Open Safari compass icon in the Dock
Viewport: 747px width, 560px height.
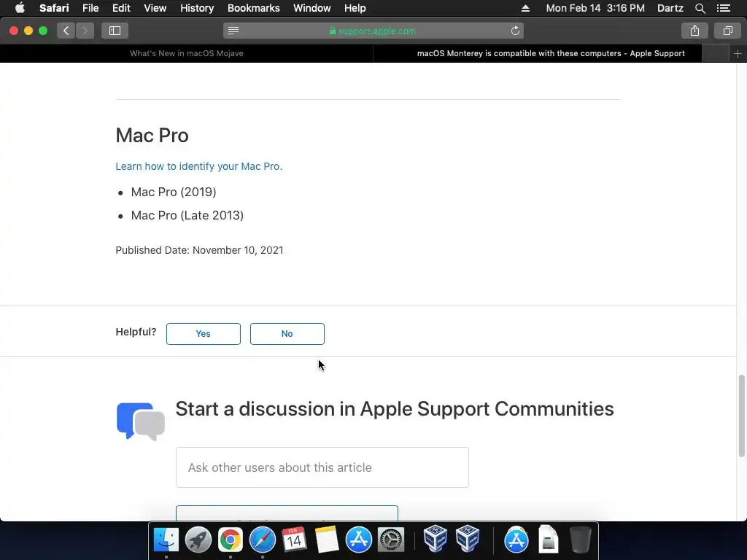point(263,540)
